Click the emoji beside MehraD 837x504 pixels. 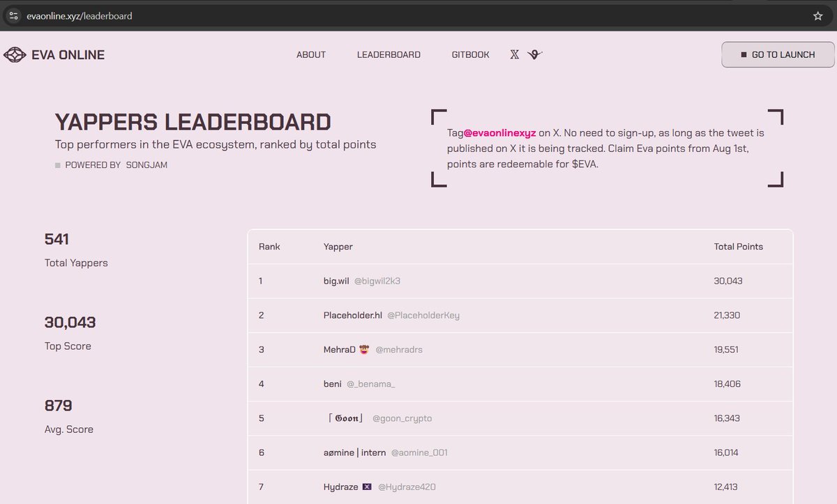coord(363,349)
